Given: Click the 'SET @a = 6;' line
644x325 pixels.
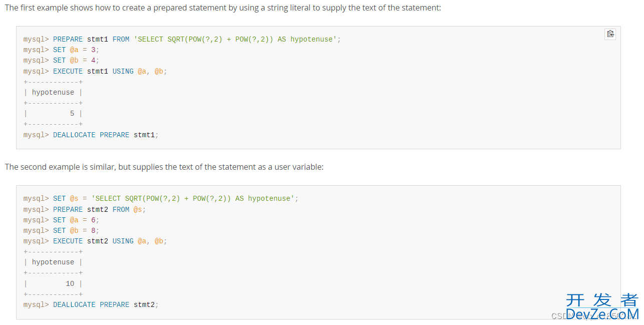Looking at the screenshot, I should (62, 220).
